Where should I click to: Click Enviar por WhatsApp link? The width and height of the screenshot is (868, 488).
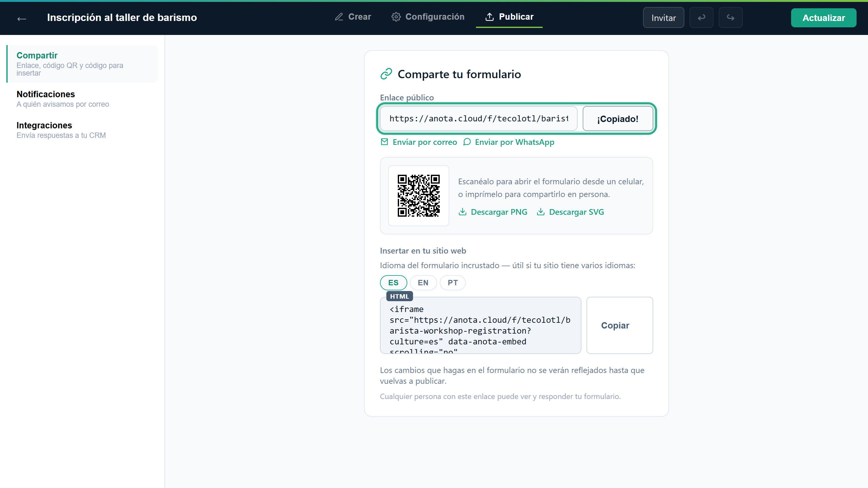point(508,142)
